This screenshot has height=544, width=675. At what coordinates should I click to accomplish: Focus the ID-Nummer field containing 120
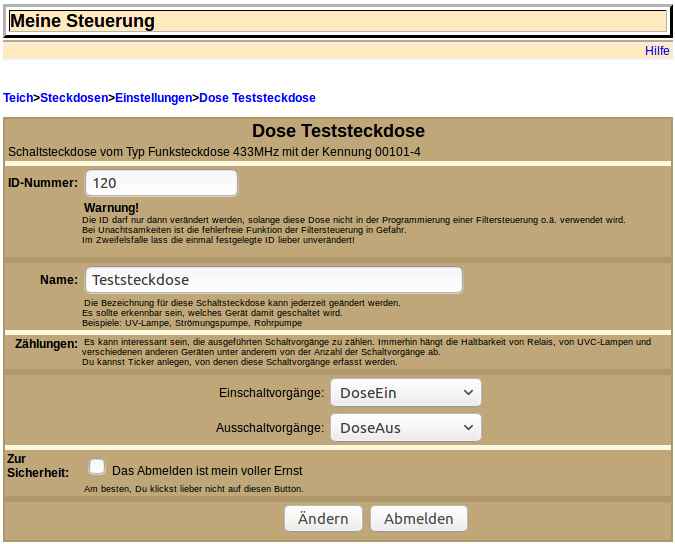coord(161,183)
